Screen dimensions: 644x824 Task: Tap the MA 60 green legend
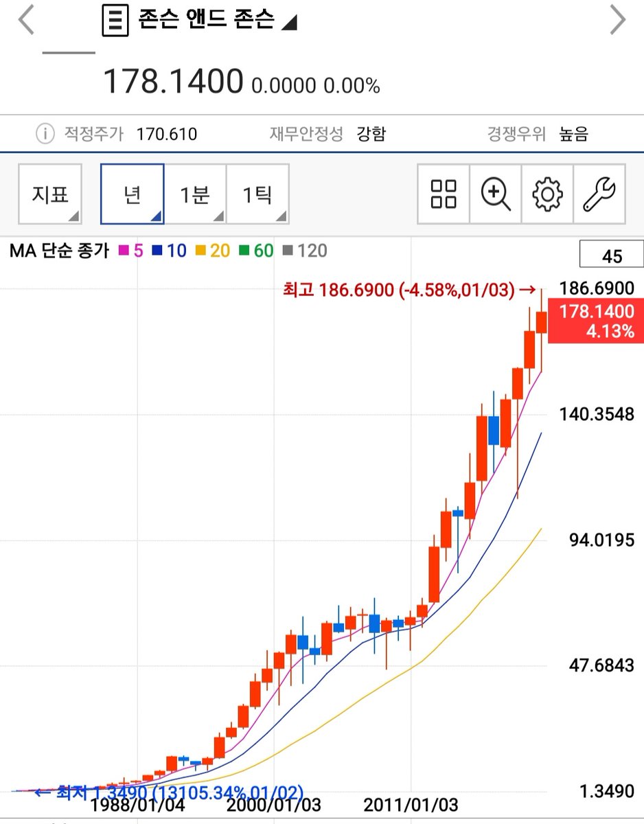(x=256, y=251)
